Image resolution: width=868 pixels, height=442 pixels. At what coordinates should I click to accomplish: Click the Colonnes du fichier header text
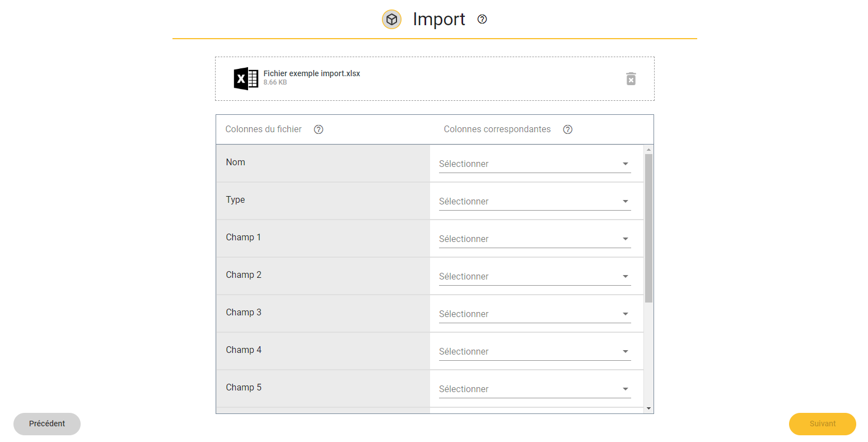[x=264, y=129]
